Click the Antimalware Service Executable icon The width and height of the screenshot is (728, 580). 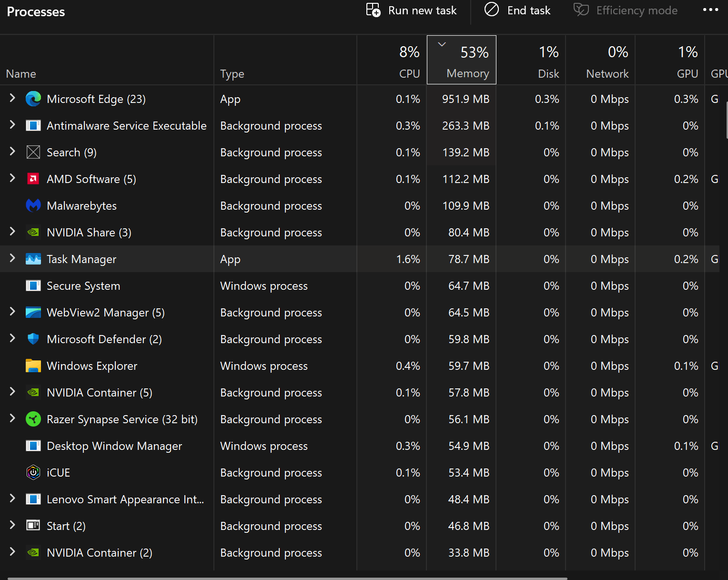[x=33, y=126]
